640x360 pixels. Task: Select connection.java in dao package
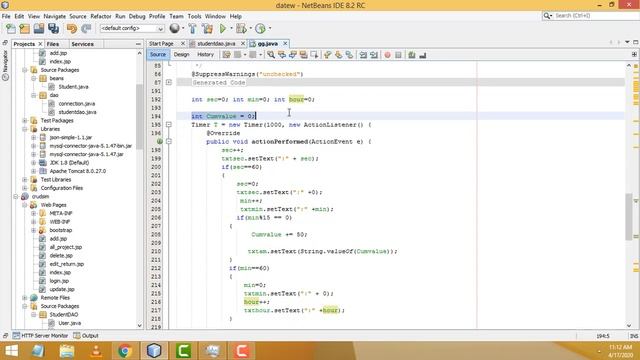click(x=76, y=104)
